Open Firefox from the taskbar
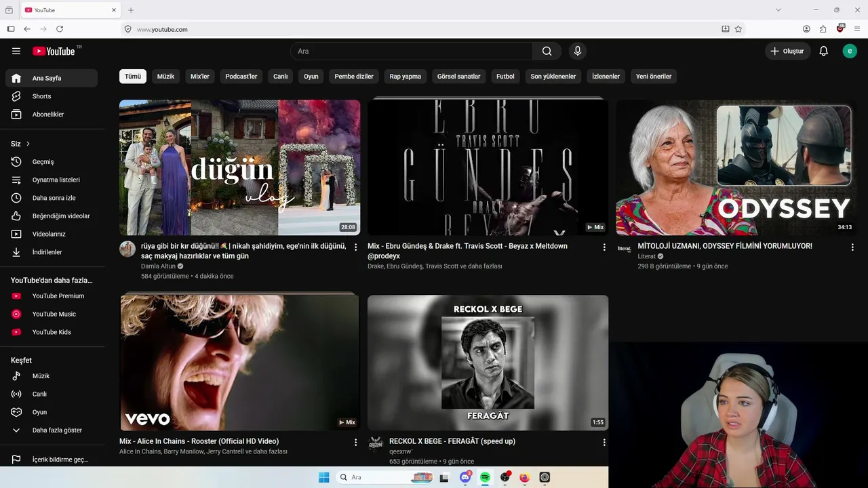Viewport: 868px width, 488px height. [x=525, y=477]
